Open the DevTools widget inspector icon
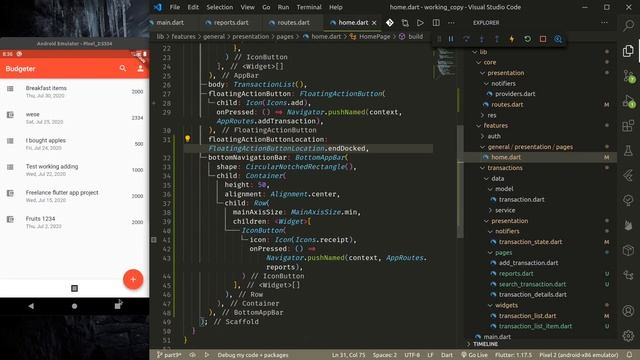 click(x=558, y=39)
